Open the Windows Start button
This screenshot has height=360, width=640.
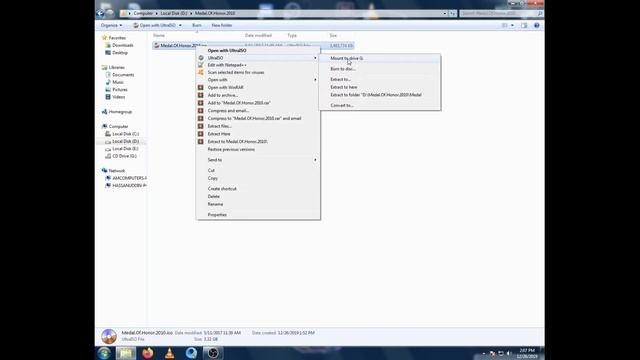pyautogui.click(x=104, y=353)
